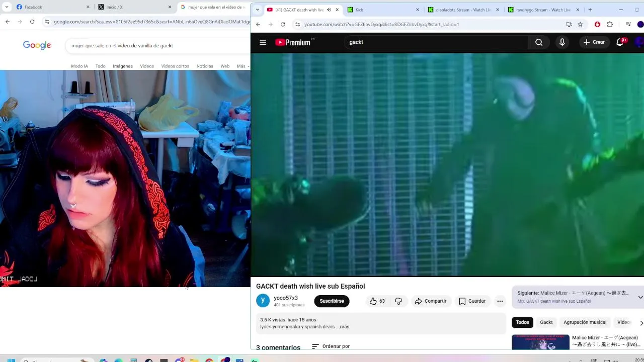Viewport: 644px width, 362px height.
Task: Bookmark this page with the star icon
Action: [580, 24]
